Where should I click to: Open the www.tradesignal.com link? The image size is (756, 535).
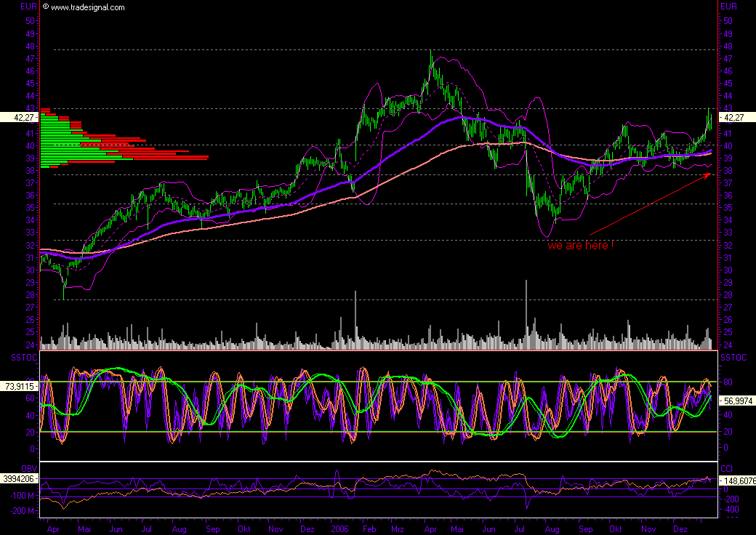[x=88, y=7]
